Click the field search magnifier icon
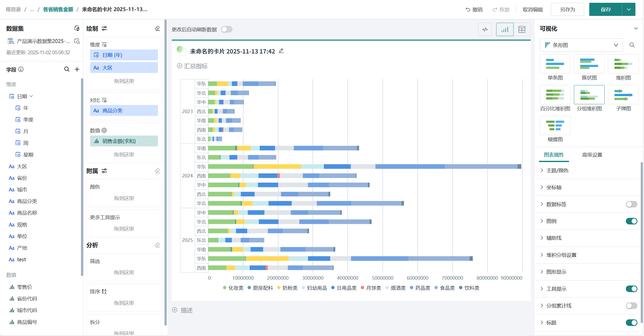This screenshot has height=336, width=644. (x=67, y=69)
